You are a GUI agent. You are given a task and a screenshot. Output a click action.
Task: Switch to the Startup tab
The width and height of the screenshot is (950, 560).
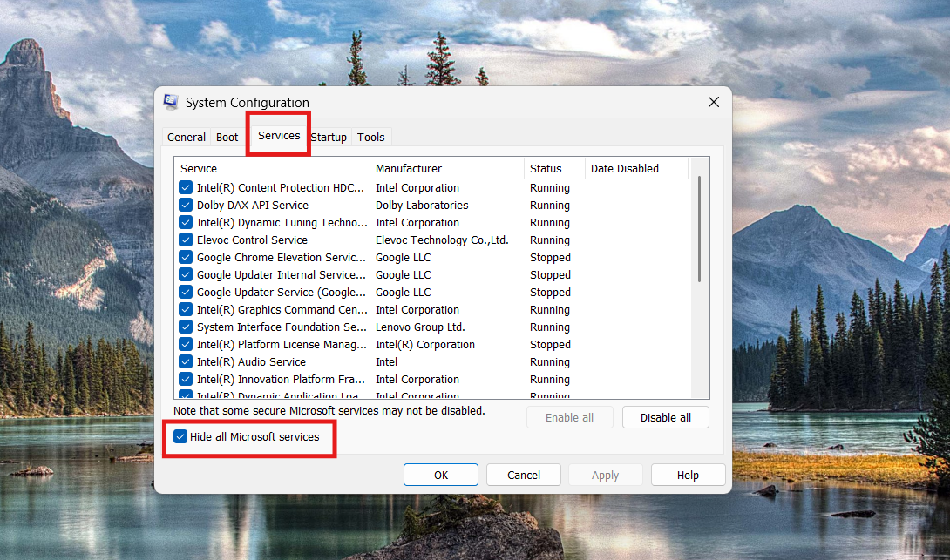pos(329,137)
